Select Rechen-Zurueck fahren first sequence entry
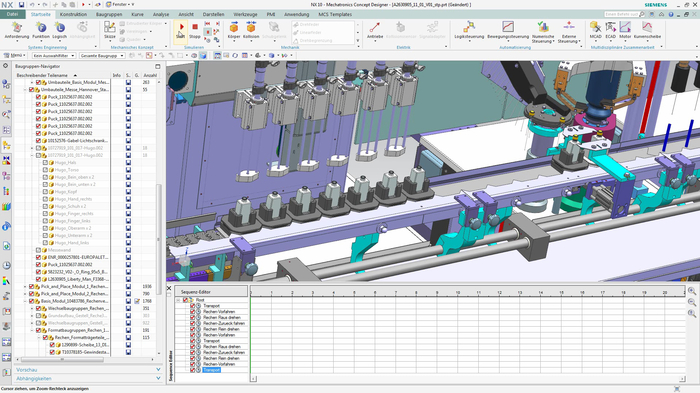700x393 pixels. [x=224, y=323]
